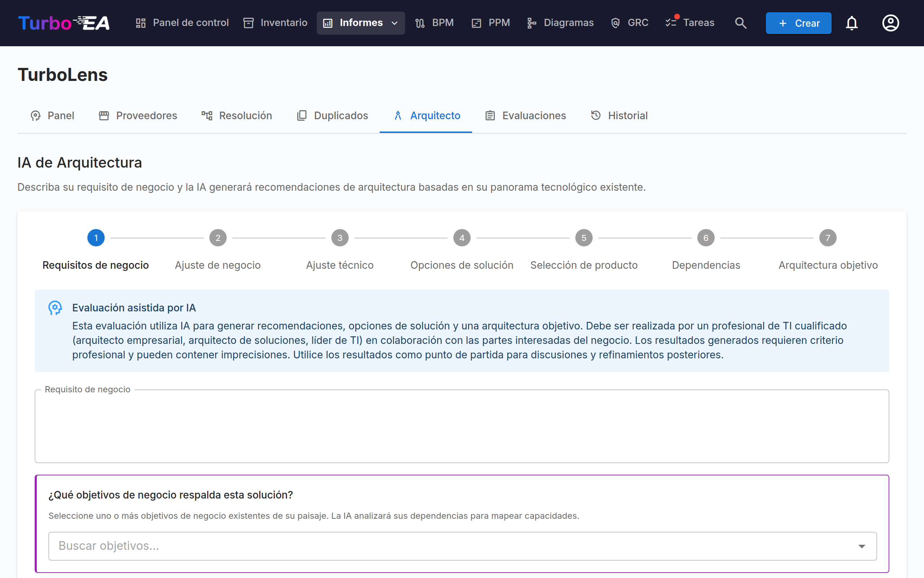Open the Buscar objetivos dropdown arrow

(862, 546)
